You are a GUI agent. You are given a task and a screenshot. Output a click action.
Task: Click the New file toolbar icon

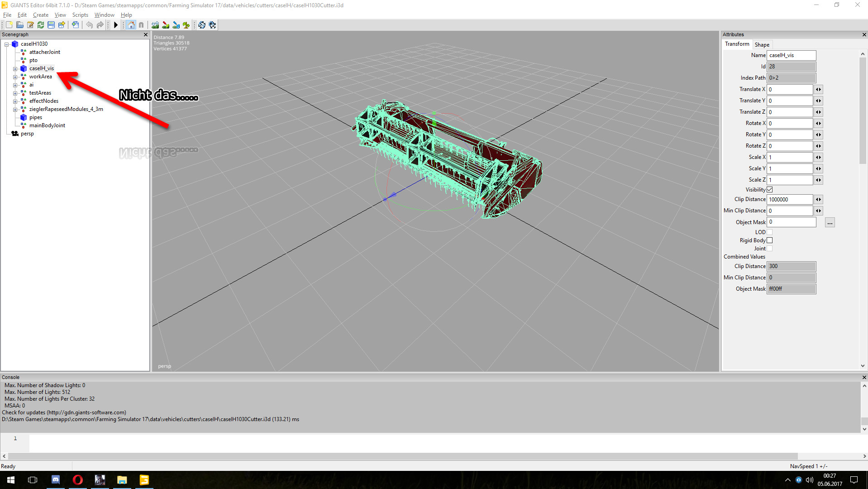[x=9, y=25]
